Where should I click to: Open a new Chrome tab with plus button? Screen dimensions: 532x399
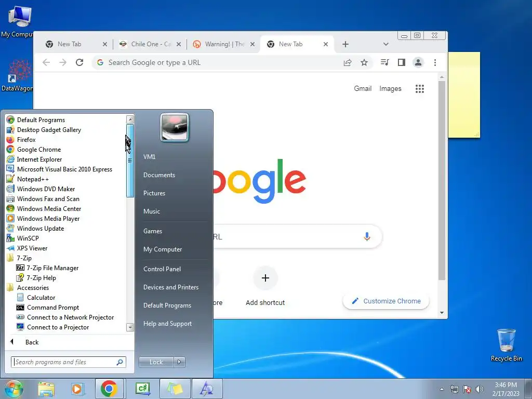click(x=345, y=44)
